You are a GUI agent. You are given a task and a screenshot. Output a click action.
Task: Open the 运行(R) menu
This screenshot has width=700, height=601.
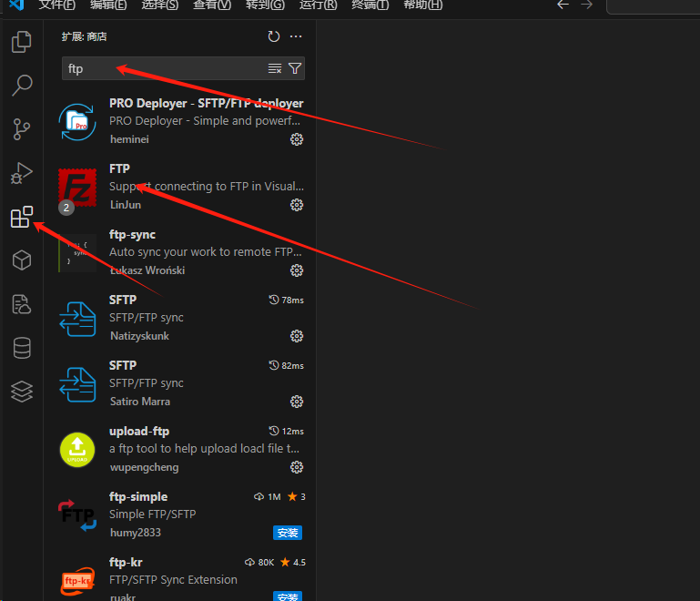tap(318, 5)
